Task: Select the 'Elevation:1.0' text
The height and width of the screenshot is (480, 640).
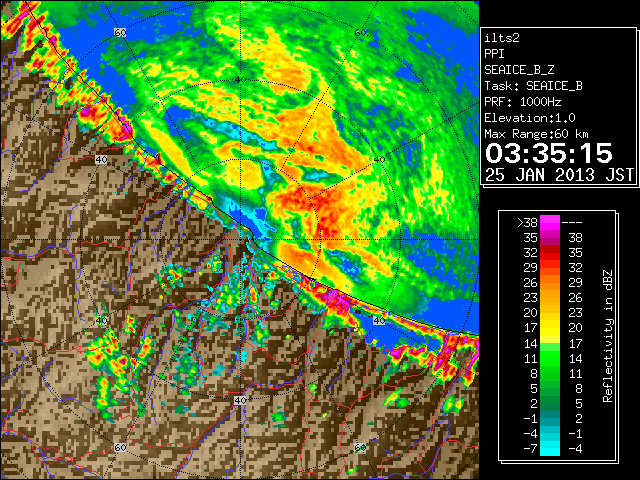Action: [530, 118]
